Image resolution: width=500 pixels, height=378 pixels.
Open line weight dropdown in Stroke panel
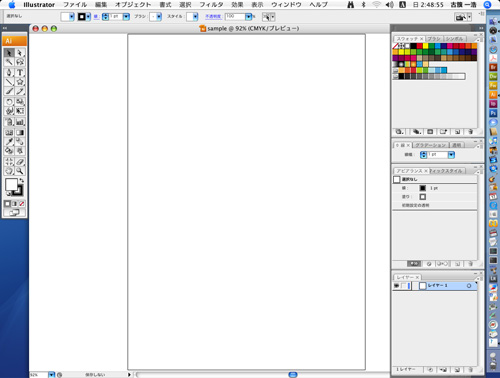(451, 155)
